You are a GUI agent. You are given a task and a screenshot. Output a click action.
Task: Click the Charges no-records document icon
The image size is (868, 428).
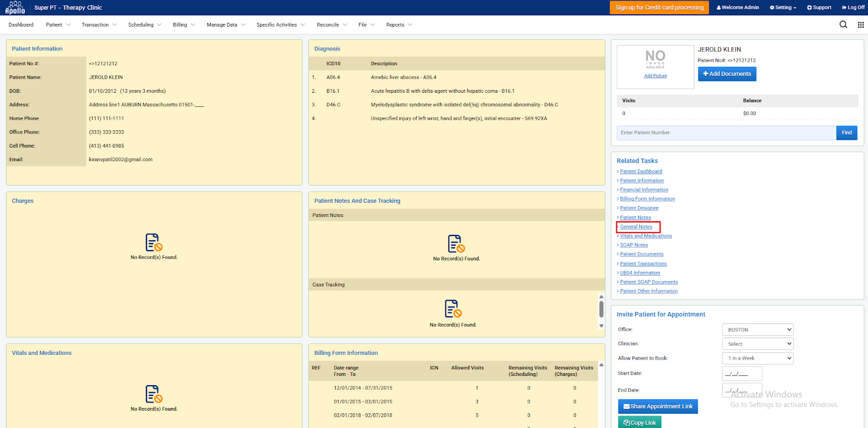coord(154,242)
